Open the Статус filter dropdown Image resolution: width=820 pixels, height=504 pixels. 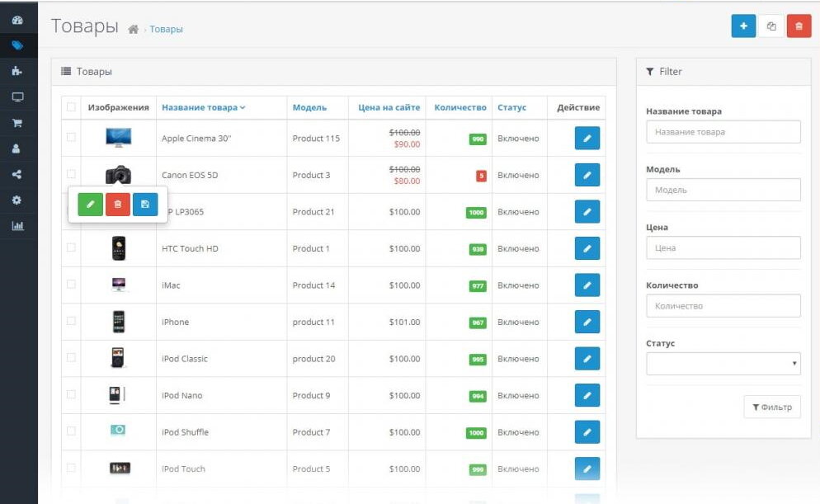pyautogui.click(x=723, y=364)
